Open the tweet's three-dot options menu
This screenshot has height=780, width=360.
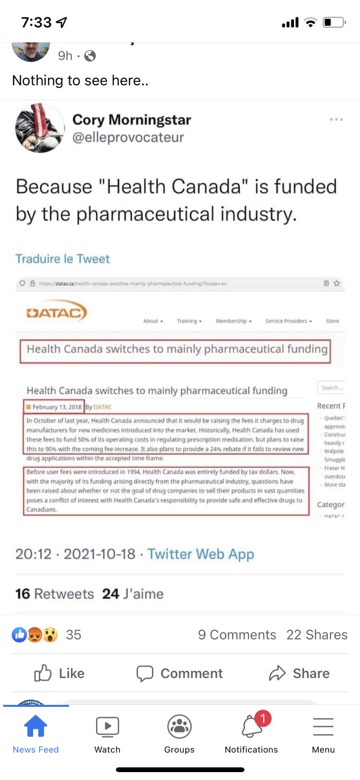click(336, 120)
